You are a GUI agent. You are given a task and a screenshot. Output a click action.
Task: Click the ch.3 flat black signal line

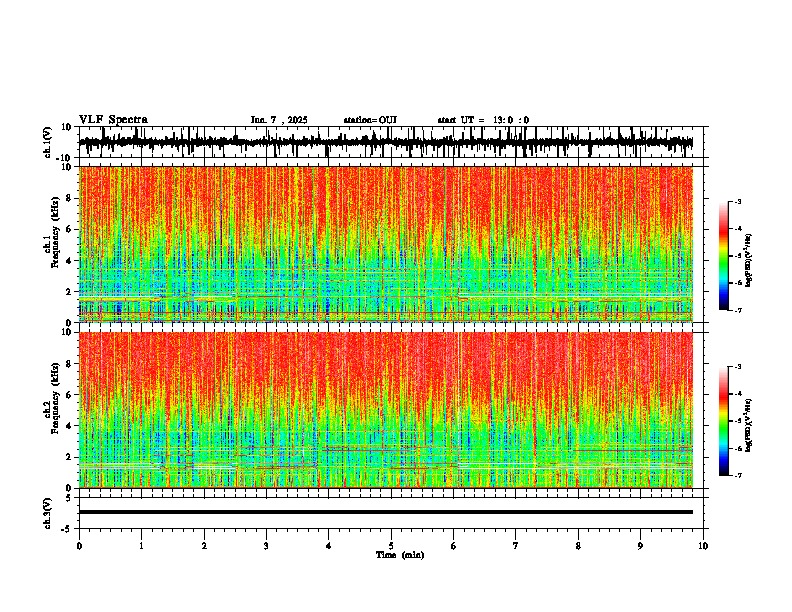pos(386,512)
